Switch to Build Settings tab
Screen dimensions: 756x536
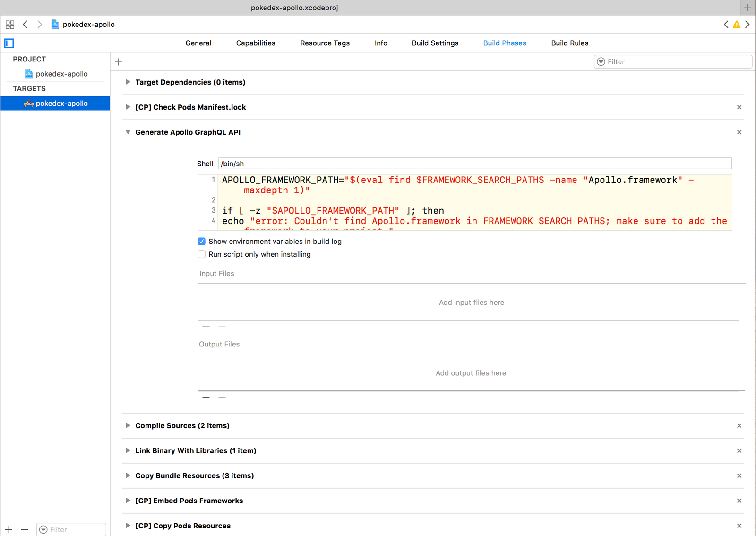pyautogui.click(x=435, y=43)
